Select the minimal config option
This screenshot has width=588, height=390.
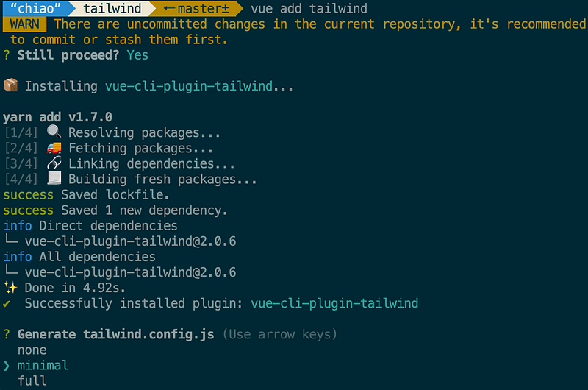click(x=43, y=365)
